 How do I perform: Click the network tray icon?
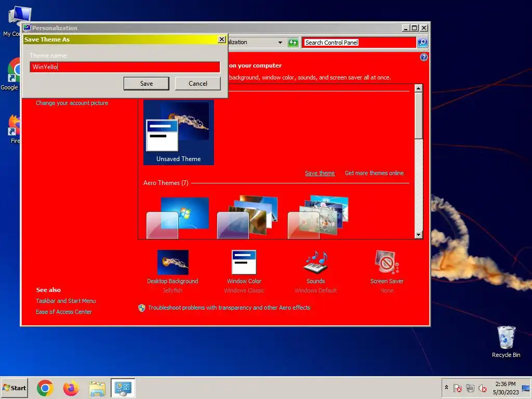470,388
